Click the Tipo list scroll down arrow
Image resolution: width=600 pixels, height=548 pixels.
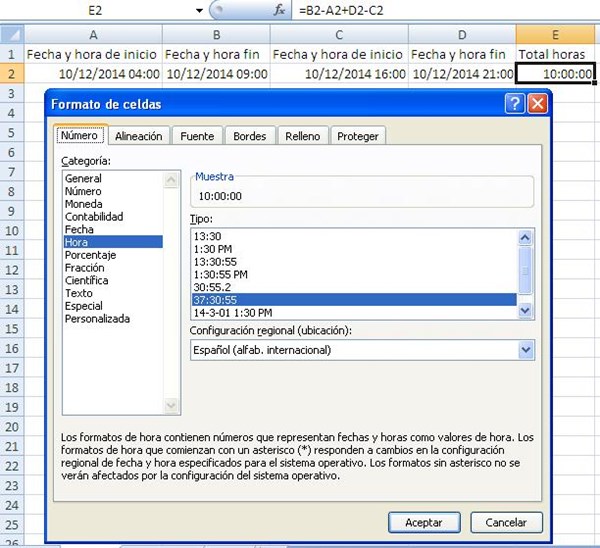coord(525,310)
